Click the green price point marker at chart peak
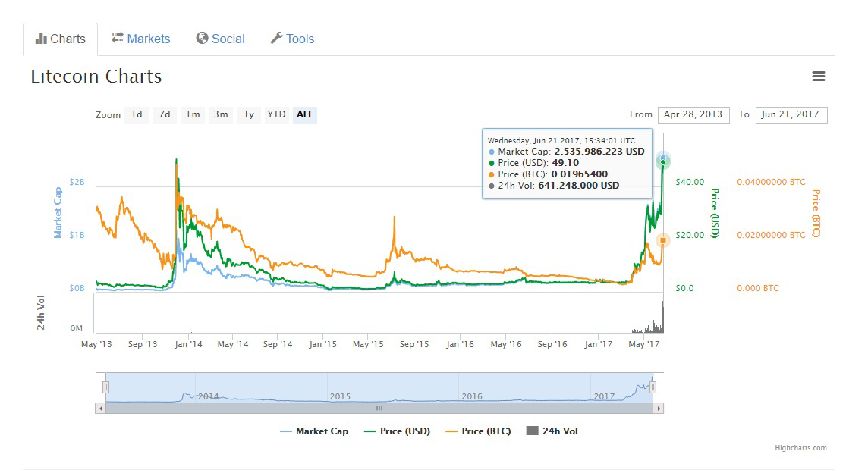This screenshot has width=868, height=473. point(663,162)
